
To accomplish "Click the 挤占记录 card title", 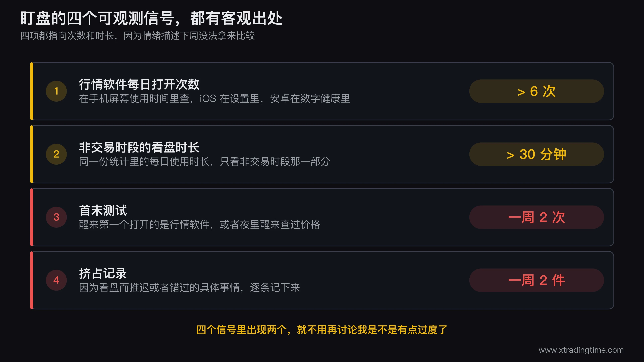I will (x=103, y=273).
